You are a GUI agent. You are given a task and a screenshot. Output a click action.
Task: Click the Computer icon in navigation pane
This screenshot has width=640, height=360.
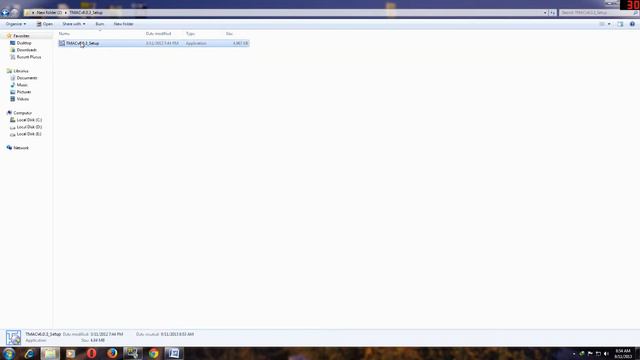(9, 113)
